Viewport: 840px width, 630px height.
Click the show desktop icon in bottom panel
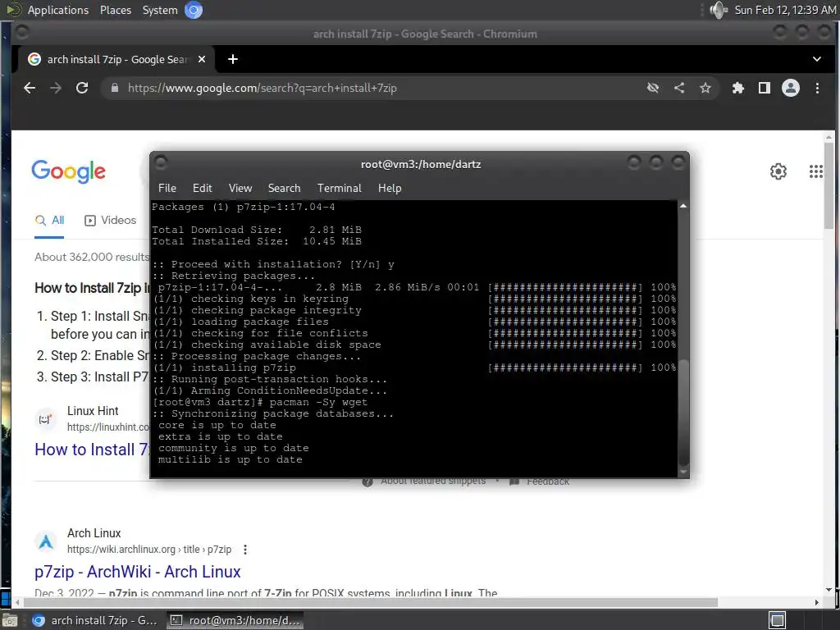point(10,620)
